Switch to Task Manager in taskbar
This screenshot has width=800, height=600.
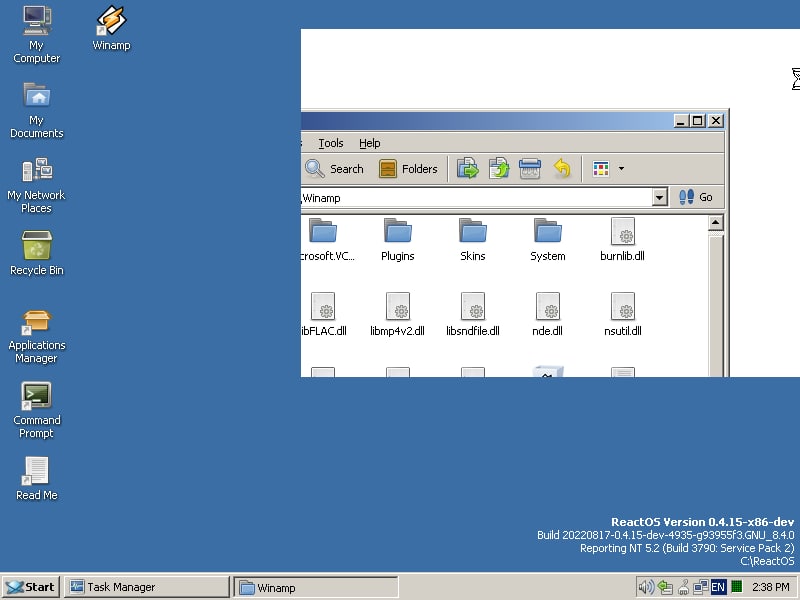(146, 587)
